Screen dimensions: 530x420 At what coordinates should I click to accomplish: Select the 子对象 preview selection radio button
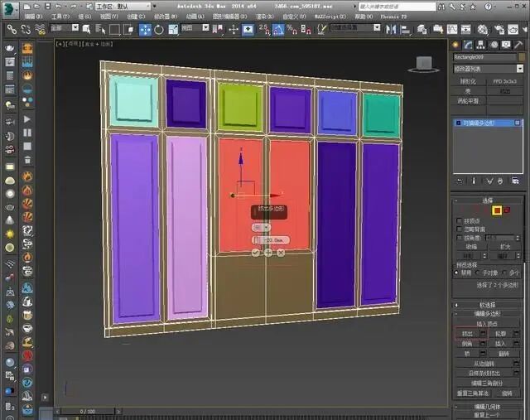click(x=477, y=273)
